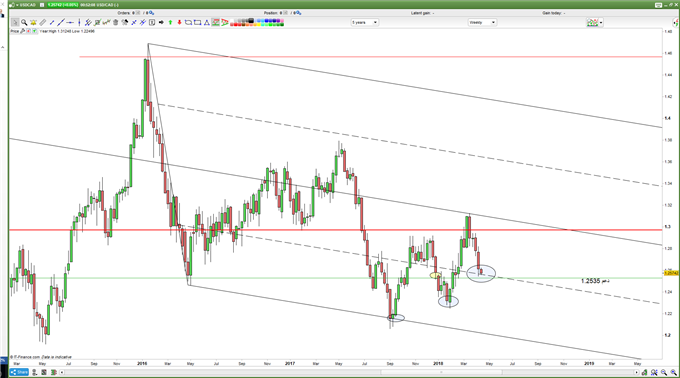Open Price settings wrench

(x=23, y=31)
